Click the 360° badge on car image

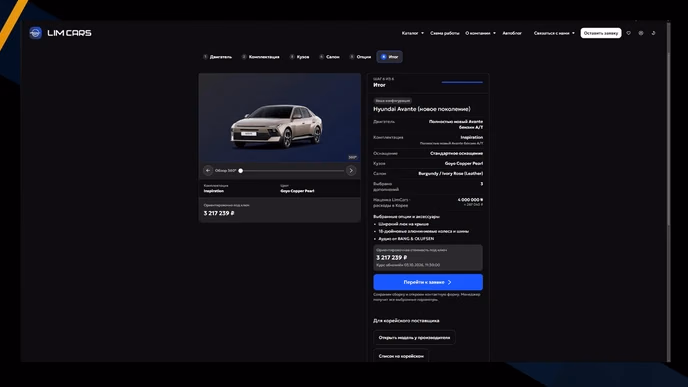352,157
